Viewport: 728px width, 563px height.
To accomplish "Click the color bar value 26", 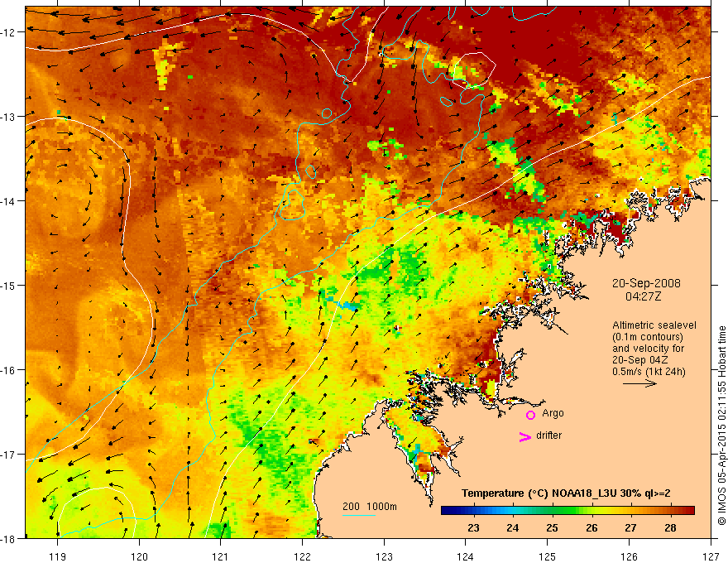I will tap(591, 527).
